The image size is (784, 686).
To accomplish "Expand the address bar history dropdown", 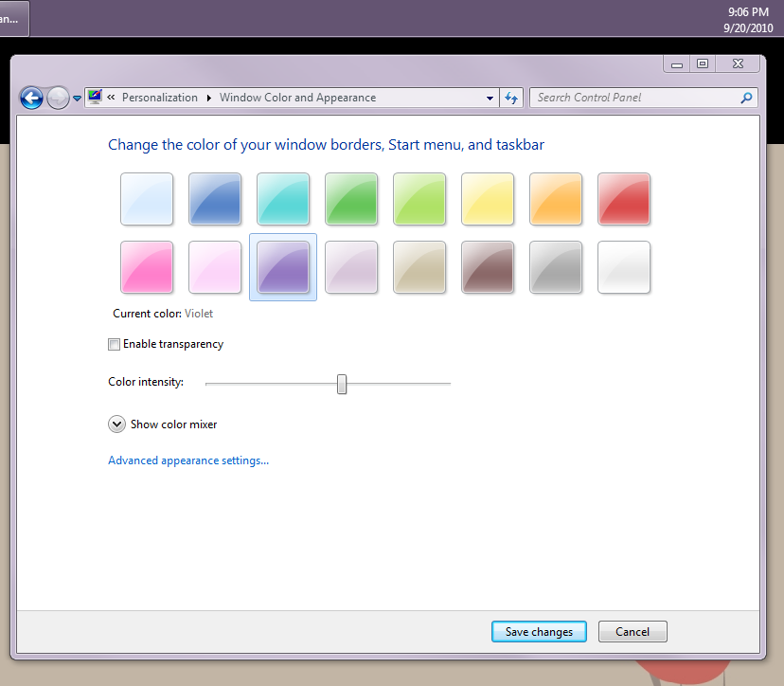I will (x=490, y=98).
